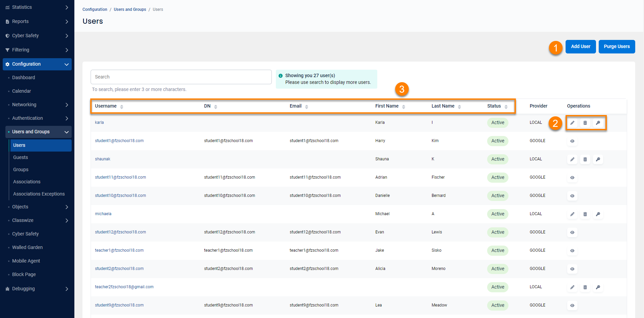Open the Groups page in sidebar
The image size is (644, 318).
21,170
